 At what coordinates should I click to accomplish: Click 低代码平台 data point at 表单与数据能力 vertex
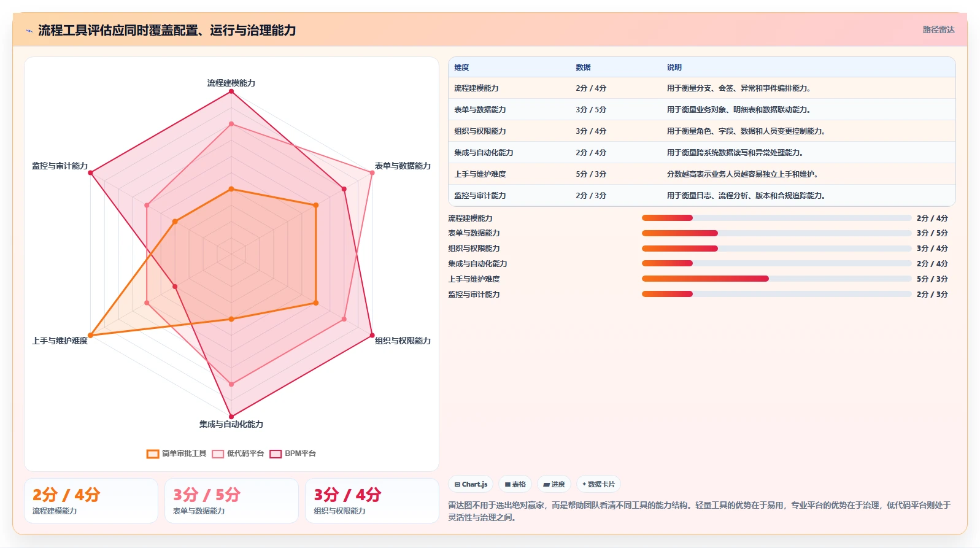(x=372, y=173)
